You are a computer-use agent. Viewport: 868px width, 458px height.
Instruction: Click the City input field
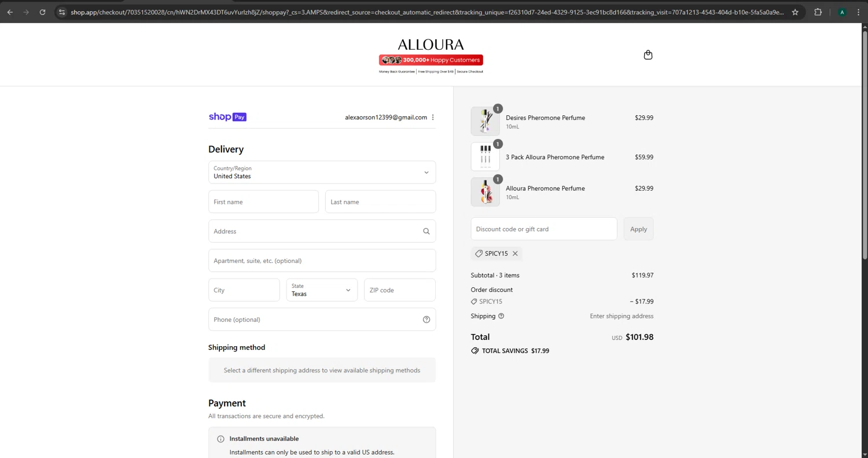[244, 290]
